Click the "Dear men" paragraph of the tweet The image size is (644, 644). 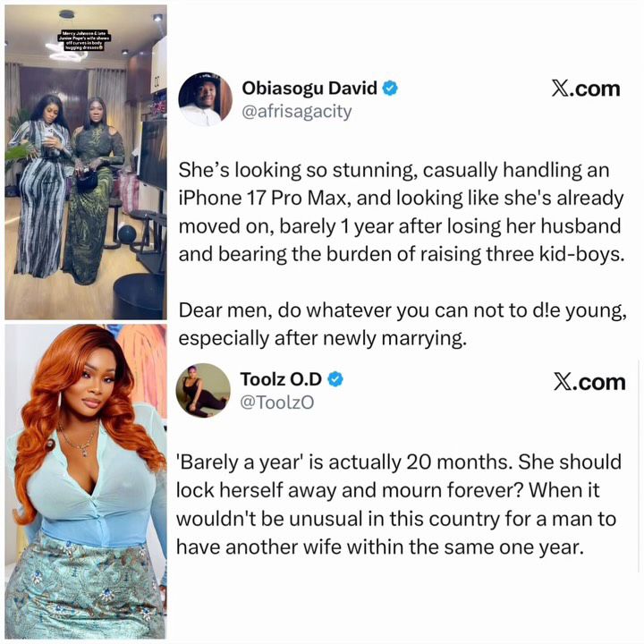402,325
